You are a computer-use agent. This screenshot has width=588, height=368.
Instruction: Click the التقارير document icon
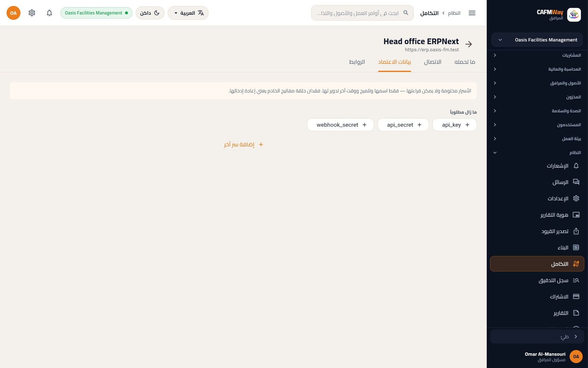coord(576,313)
